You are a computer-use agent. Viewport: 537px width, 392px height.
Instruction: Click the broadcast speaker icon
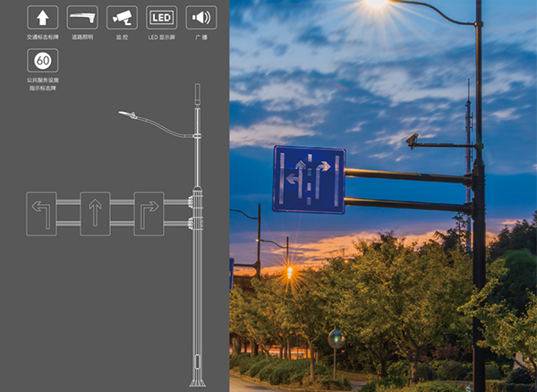pyautogui.click(x=200, y=17)
